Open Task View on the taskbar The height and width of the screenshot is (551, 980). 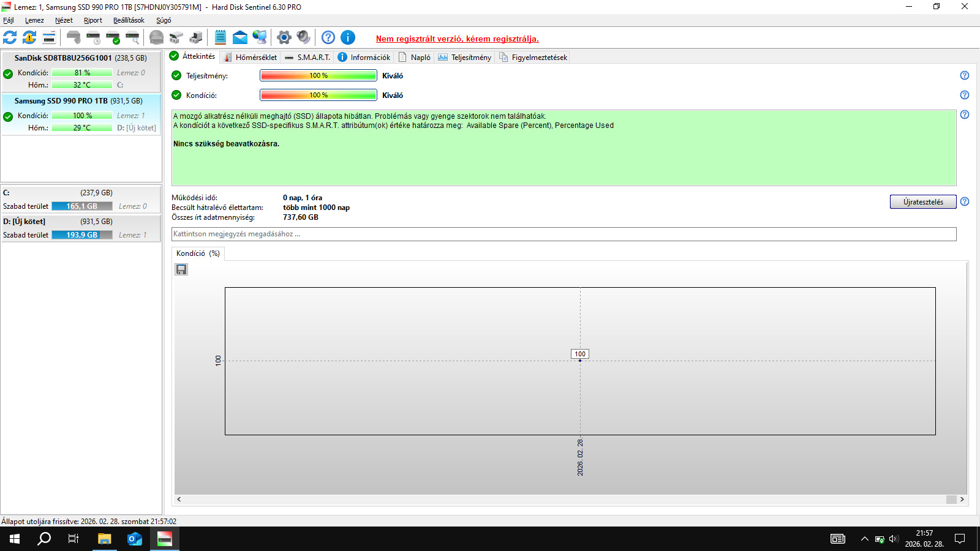tap(73, 539)
